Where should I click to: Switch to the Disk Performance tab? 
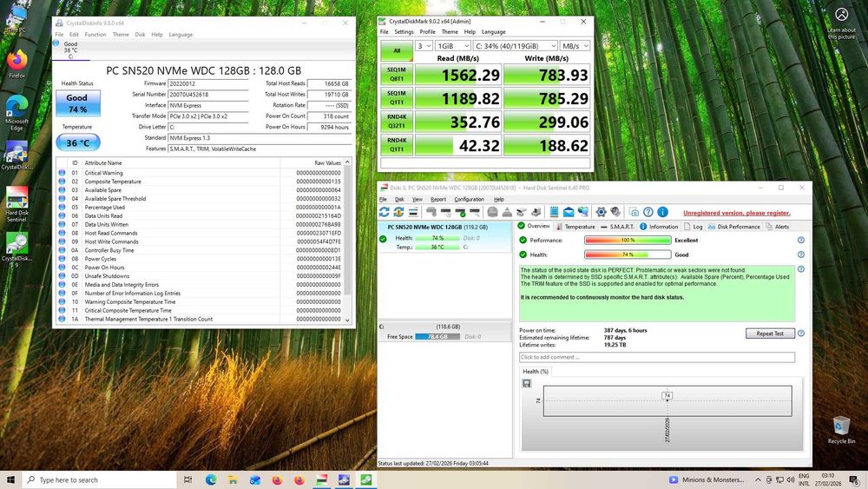click(x=733, y=227)
